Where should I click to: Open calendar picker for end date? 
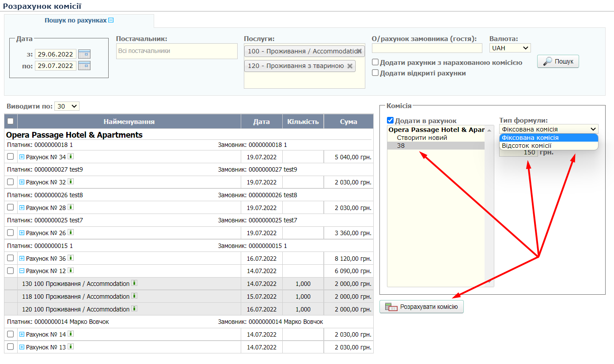[84, 66]
